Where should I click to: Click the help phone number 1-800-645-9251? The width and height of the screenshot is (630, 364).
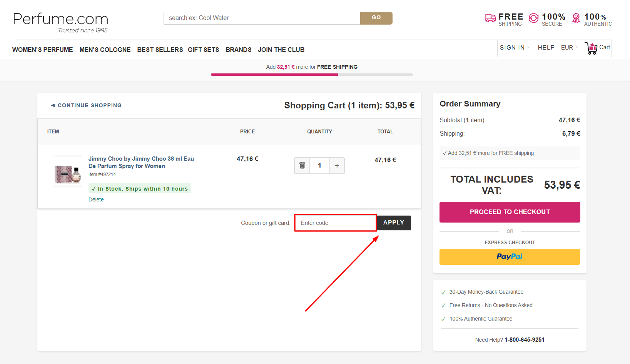pos(525,340)
